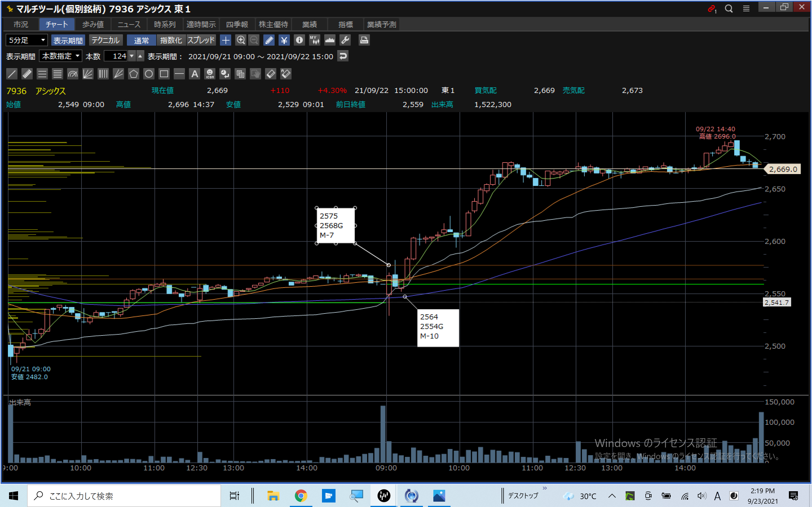The width and height of the screenshot is (812, 507).
Task: Toggle the 指数化 chart mode
Action: (171, 40)
